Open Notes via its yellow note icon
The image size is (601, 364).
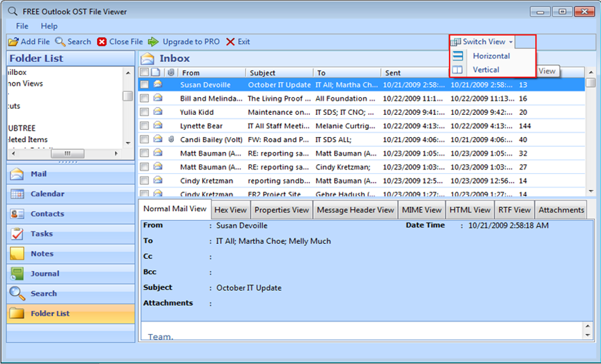pyautogui.click(x=17, y=254)
